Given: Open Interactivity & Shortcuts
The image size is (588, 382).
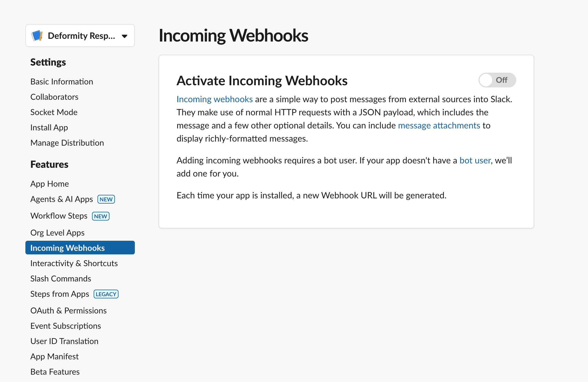Looking at the screenshot, I should coord(74,263).
